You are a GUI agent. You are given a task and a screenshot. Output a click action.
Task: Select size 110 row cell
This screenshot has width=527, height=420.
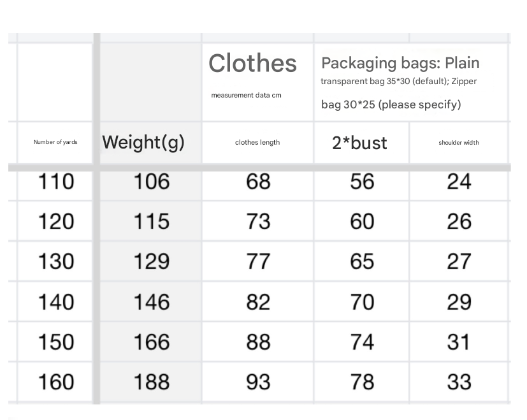click(56, 182)
